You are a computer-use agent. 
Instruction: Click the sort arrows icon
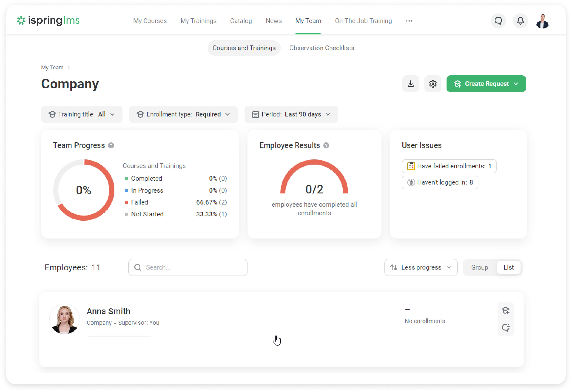394,267
